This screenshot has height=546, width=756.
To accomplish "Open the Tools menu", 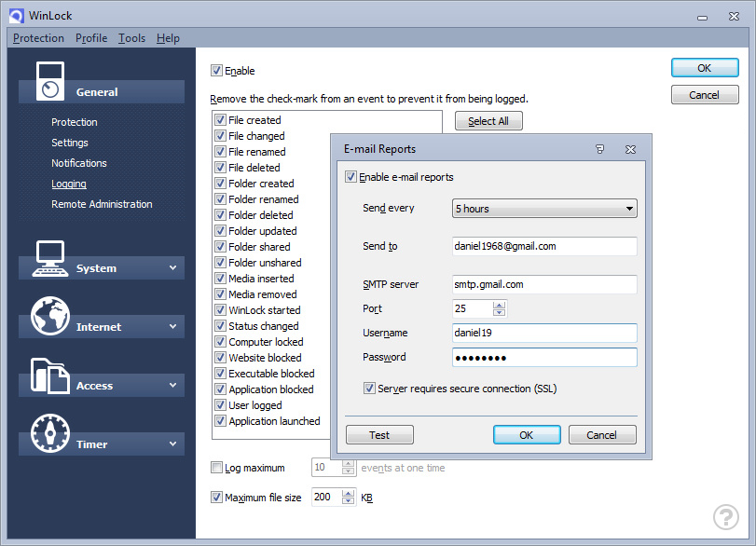I will point(131,38).
